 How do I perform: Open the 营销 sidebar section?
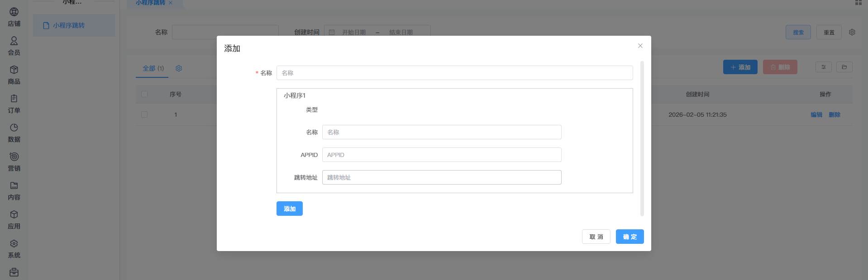[14, 162]
